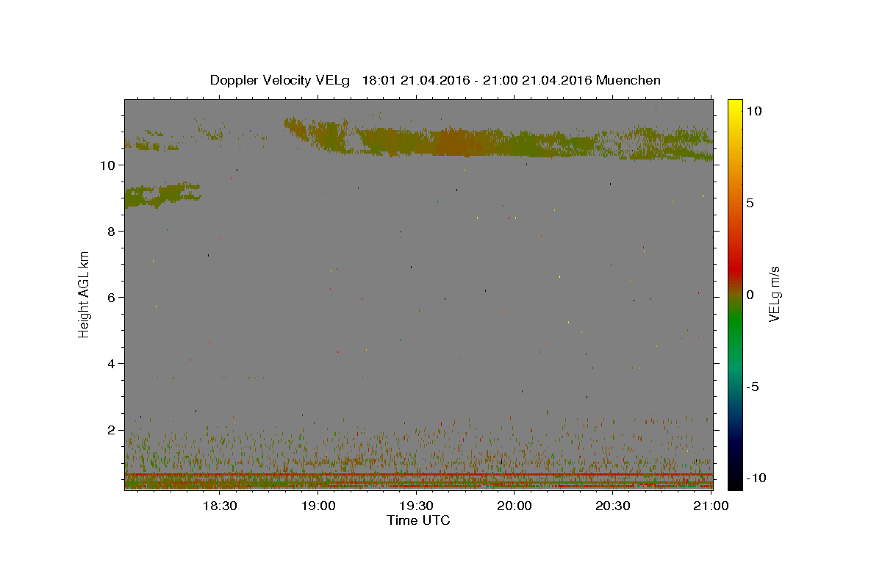Screen dimensions: 882x588
Task: Click the colorbar tick label -5
Action: (752, 387)
